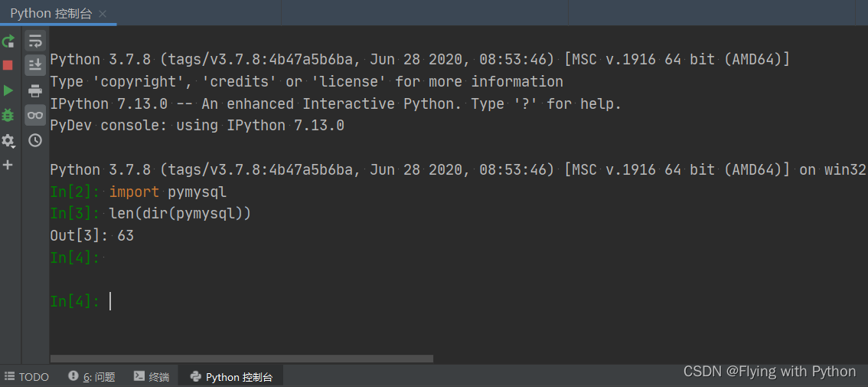Toggle scroll to end of output
868x387 pixels.
click(35, 65)
